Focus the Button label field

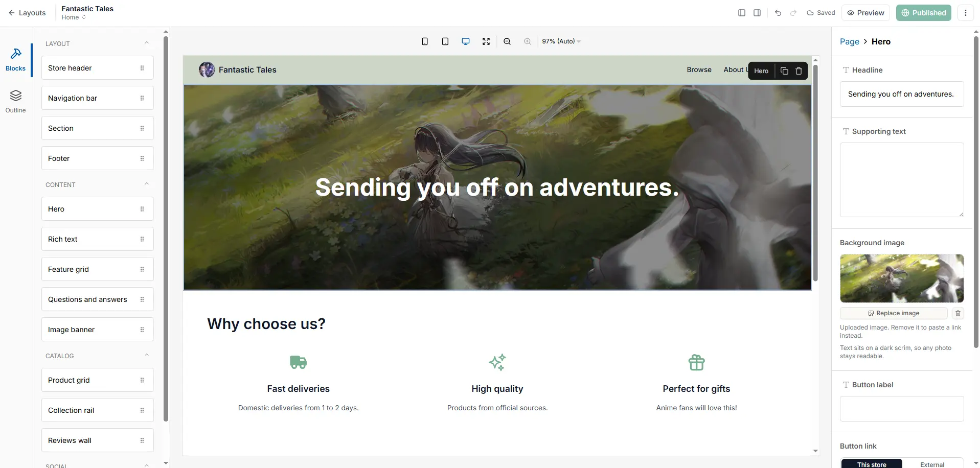tap(902, 409)
